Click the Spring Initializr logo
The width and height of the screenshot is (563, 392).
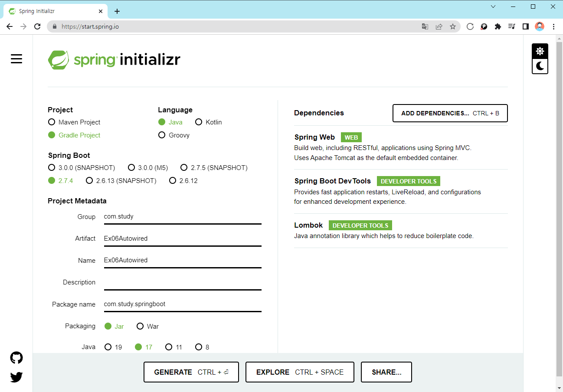[x=114, y=60]
